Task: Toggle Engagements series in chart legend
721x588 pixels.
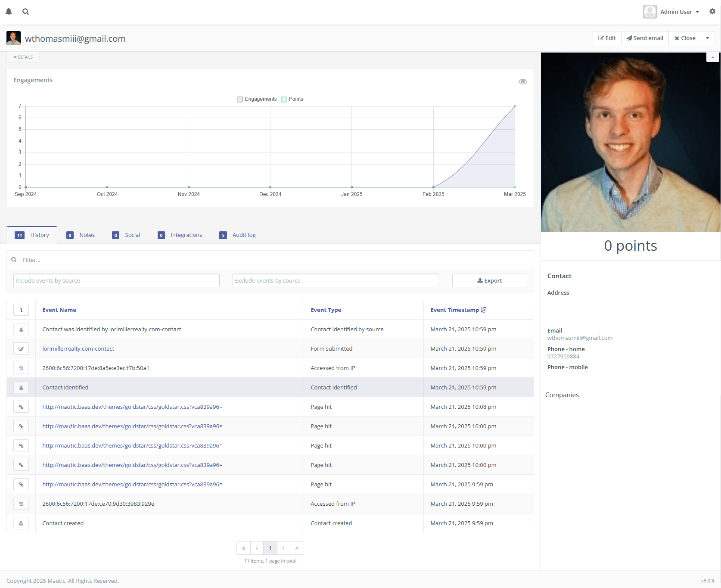Action: pos(257,99)
